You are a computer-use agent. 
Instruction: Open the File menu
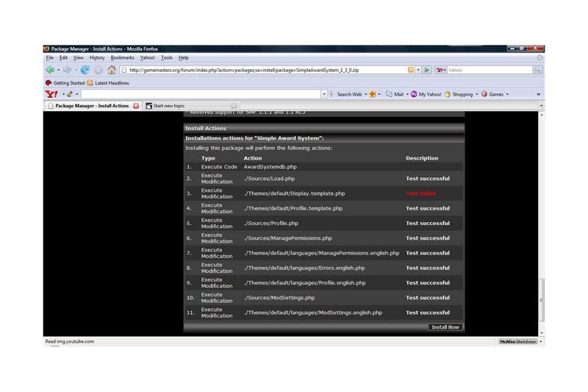[50, 58]
